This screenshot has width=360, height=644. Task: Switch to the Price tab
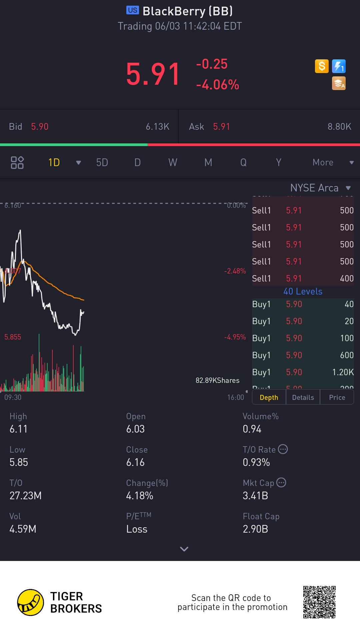pyautogui.click(x=337, y=397)
